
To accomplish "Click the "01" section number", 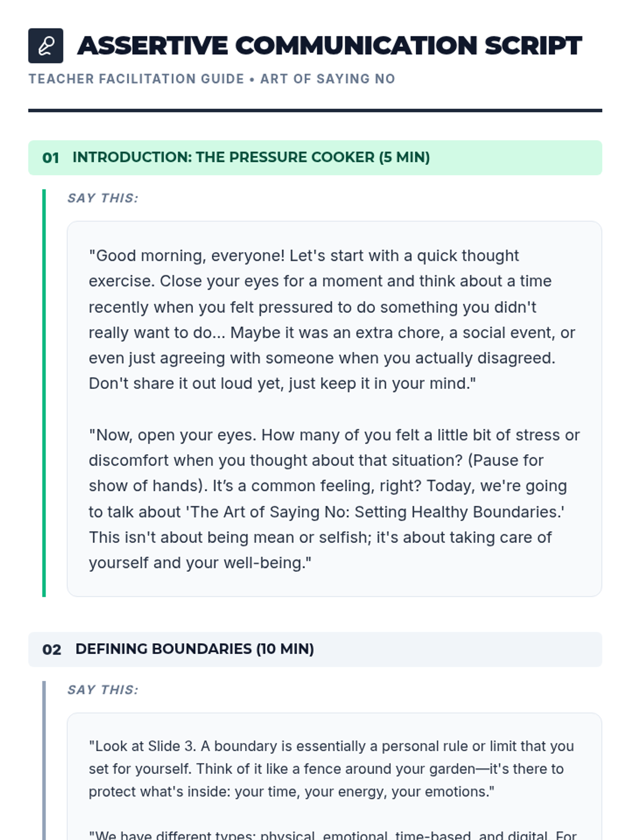I will [50, 157].
